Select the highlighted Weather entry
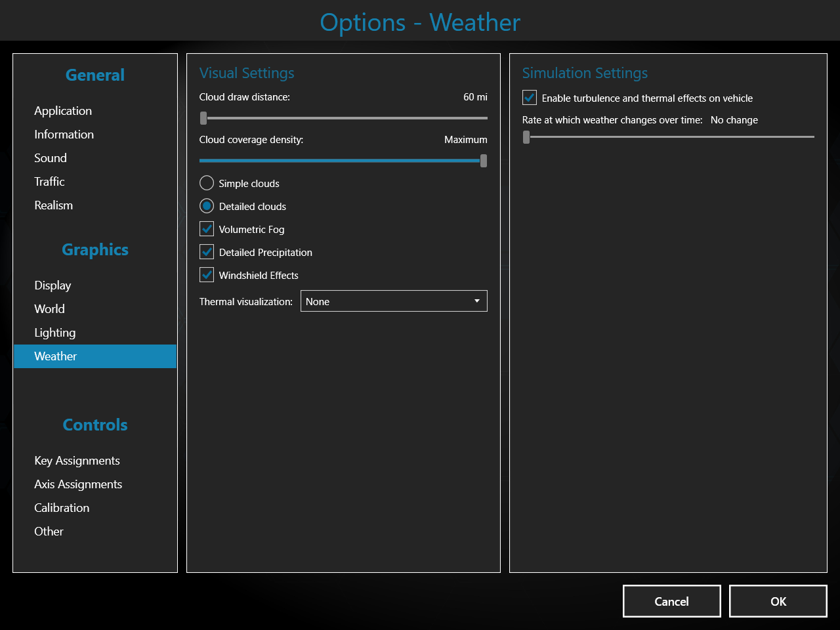The width and height of the screenshot is (840, 630). coord(95,356)
